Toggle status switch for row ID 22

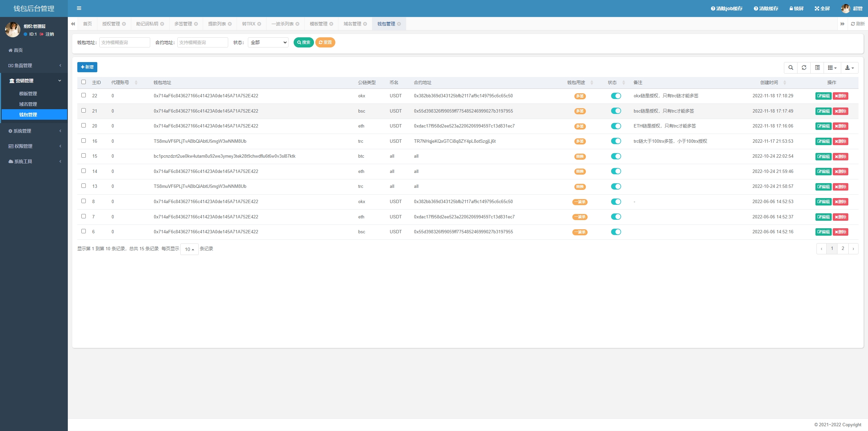[x=616, y=96]
